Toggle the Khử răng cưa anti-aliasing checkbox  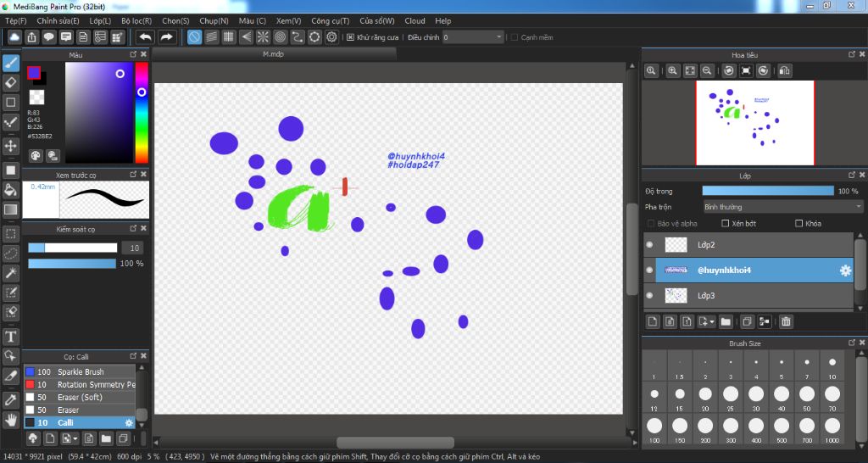point(350,37)
